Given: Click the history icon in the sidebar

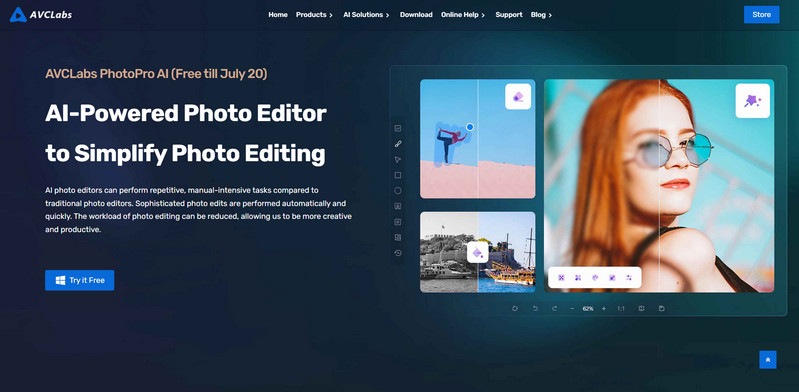Looking at the screenshot, I should point(398,253).
